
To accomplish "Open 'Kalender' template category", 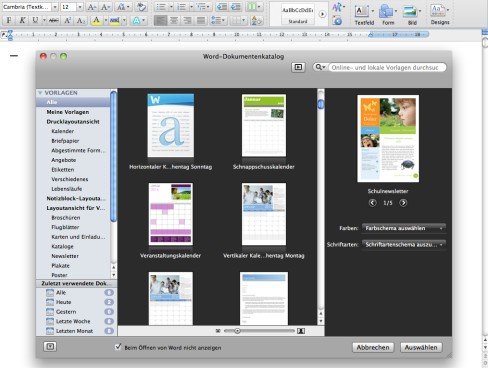I will (63, 131).
